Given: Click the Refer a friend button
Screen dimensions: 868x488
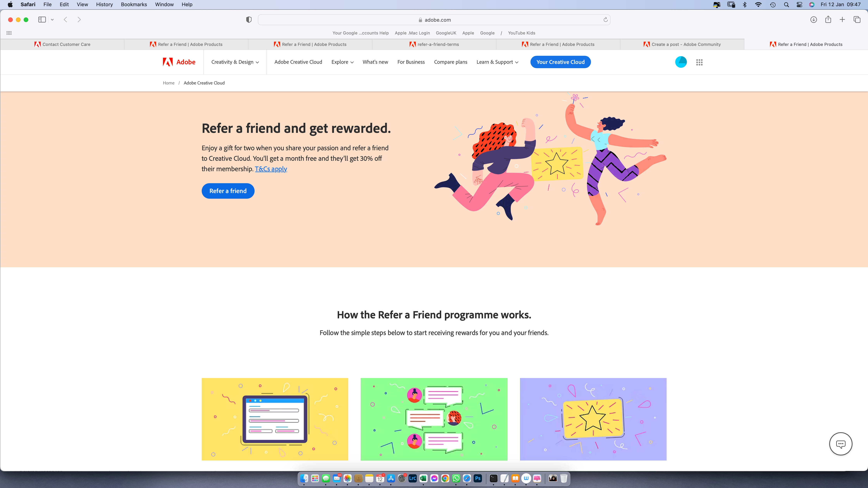Looking at the screenshot, I should pyautogui.click(x=228, y=191).
